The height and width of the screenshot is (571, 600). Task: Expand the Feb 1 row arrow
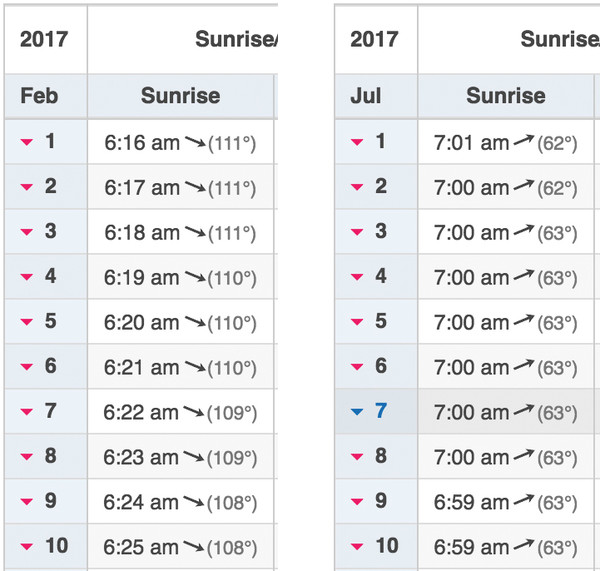[27, 143]
